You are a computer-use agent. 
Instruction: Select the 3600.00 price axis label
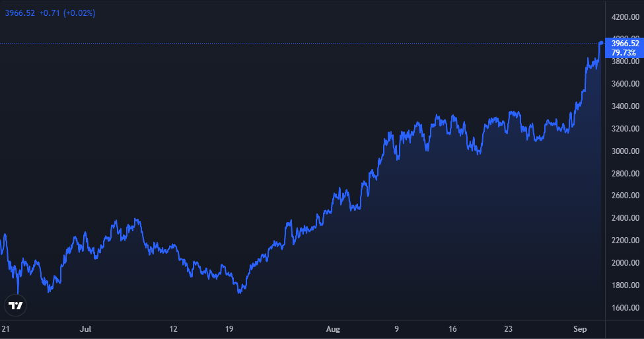[x=625, y=84]
